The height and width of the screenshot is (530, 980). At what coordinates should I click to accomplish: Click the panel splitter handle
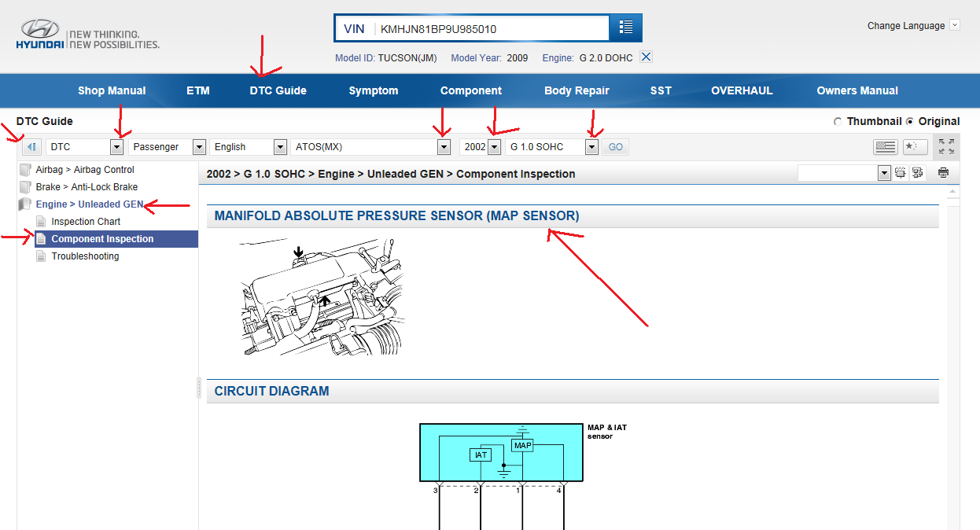point(199,387)
